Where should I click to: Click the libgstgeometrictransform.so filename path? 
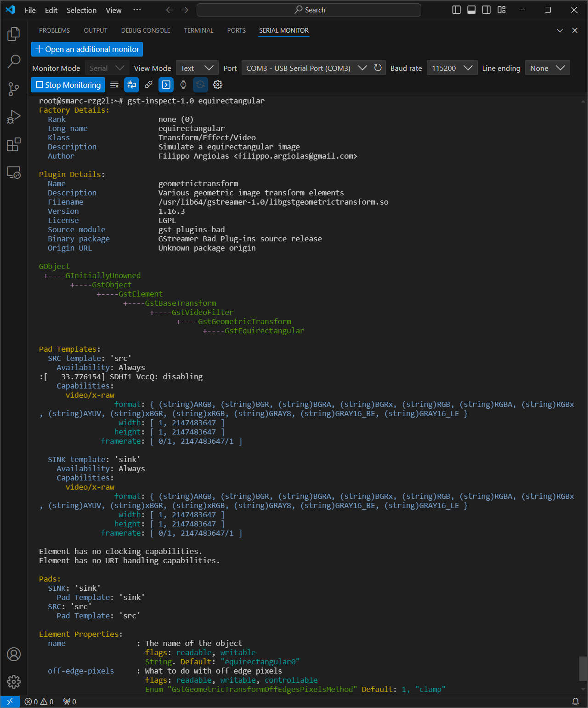coord(273,202)
